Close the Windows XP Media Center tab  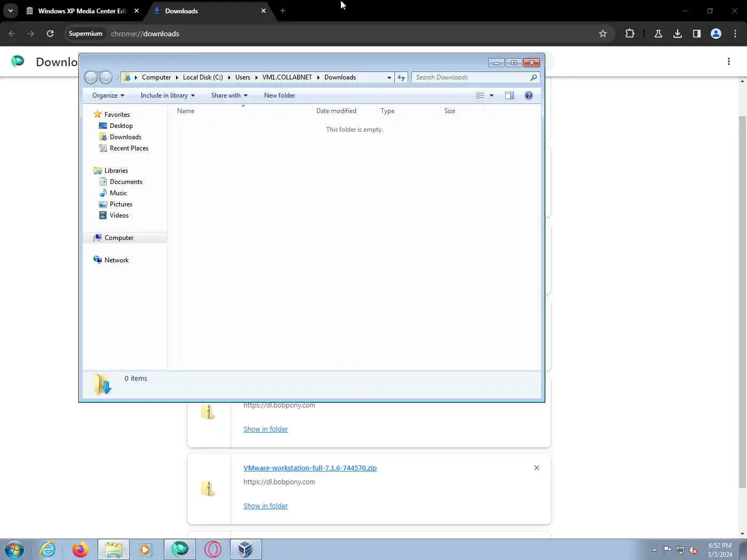(137, 11)
